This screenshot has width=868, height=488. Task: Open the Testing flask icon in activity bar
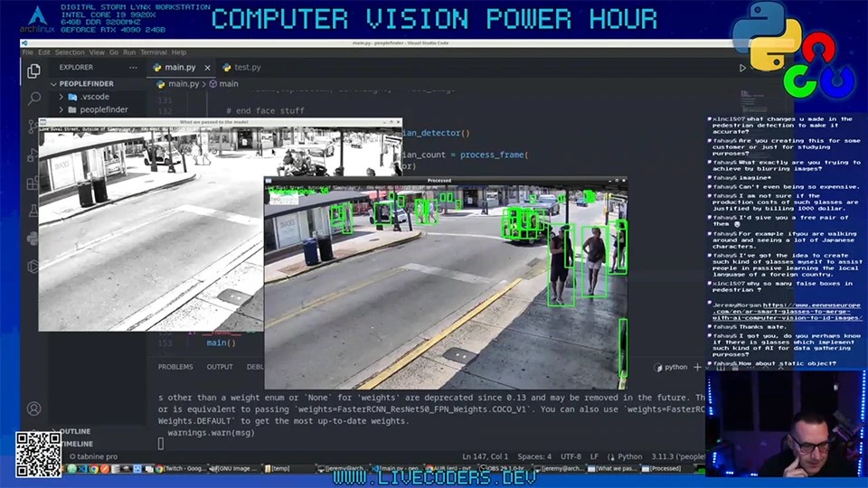pos(33,211)
